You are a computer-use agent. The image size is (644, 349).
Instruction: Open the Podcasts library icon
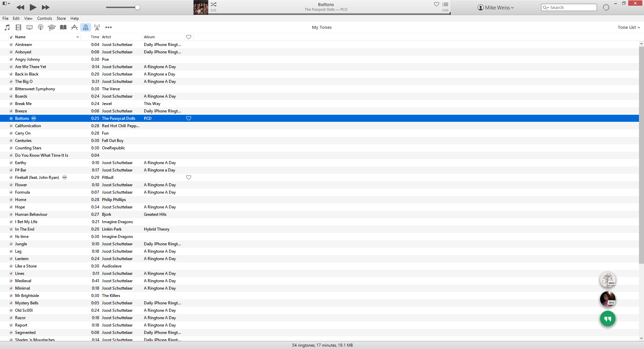(x=41, y=27)
